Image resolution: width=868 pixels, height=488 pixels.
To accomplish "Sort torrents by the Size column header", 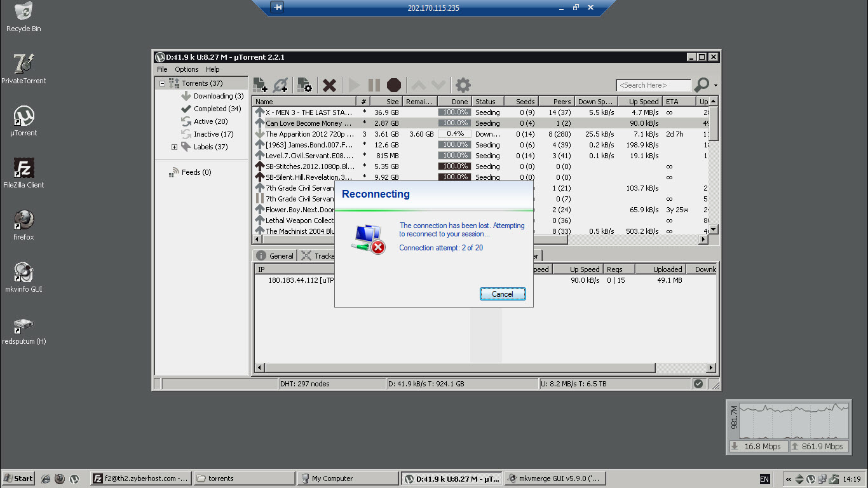I will coord(386,102).
